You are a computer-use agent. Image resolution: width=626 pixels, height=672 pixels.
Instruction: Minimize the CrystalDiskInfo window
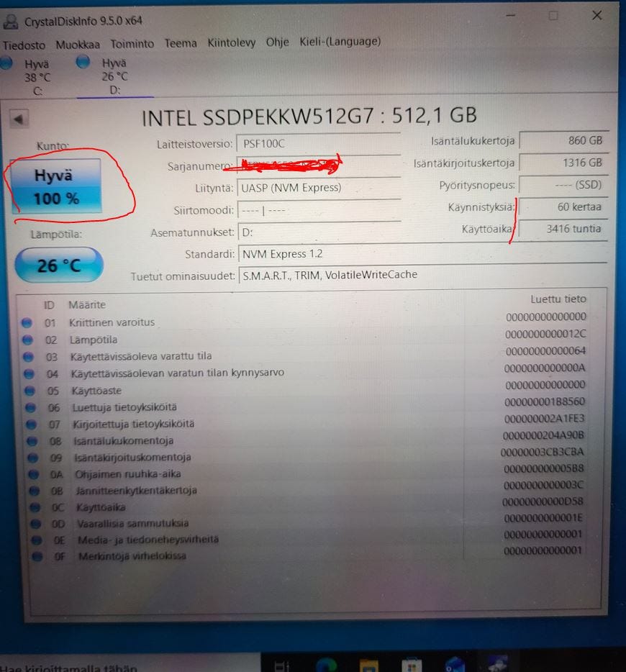point(510,16)
